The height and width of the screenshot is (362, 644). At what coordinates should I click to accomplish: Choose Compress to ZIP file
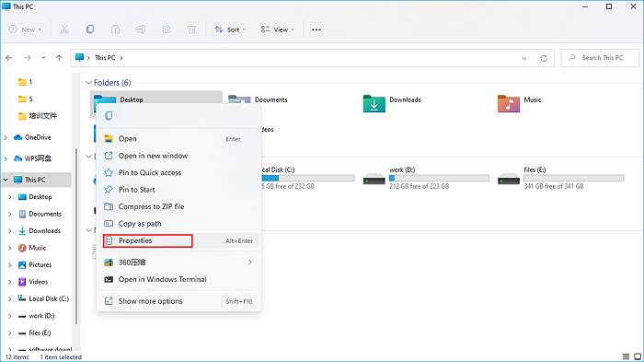click(x=178, y=206)
